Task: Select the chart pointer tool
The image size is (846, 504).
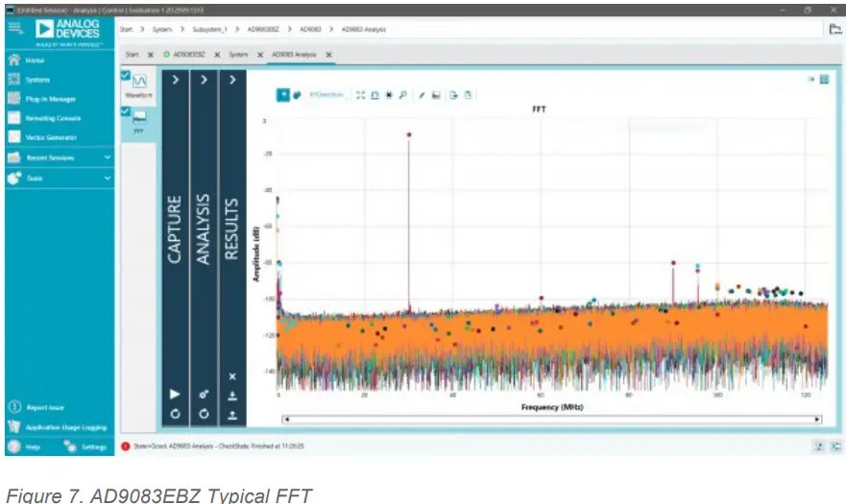Action: tap(283, 95)
